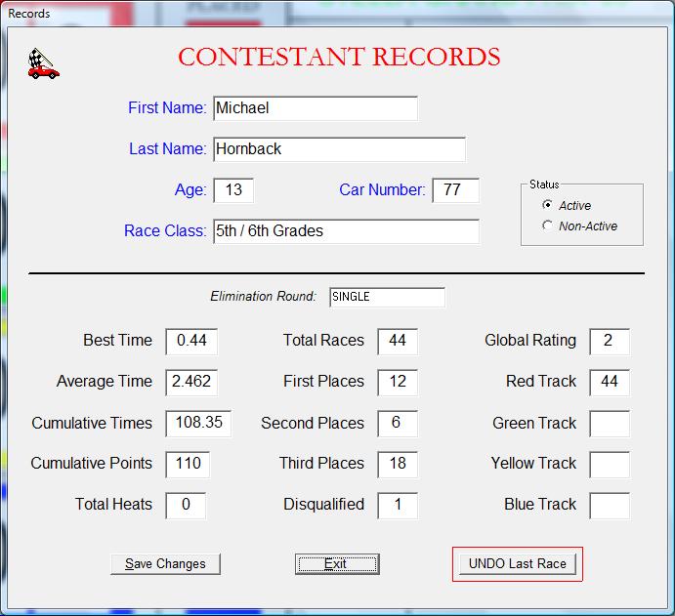
Task: Click the Best Time field showing 0.44
Action: point(191,341)
